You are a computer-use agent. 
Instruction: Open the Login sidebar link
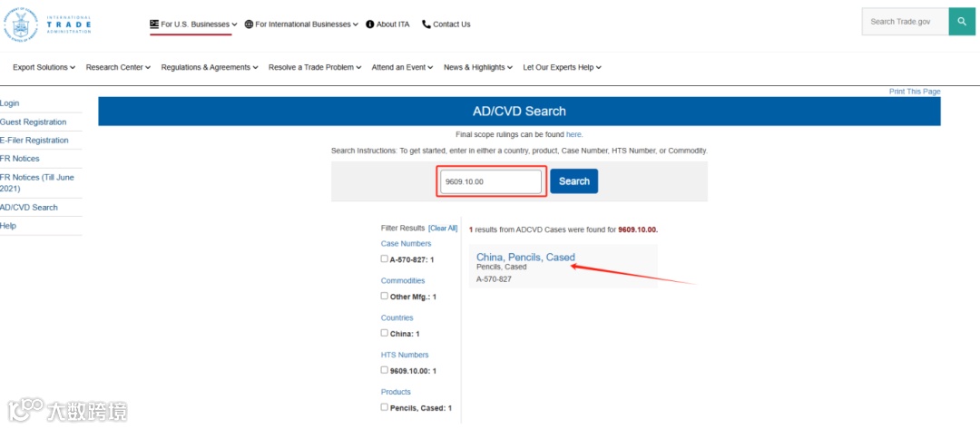click(9, 103)
